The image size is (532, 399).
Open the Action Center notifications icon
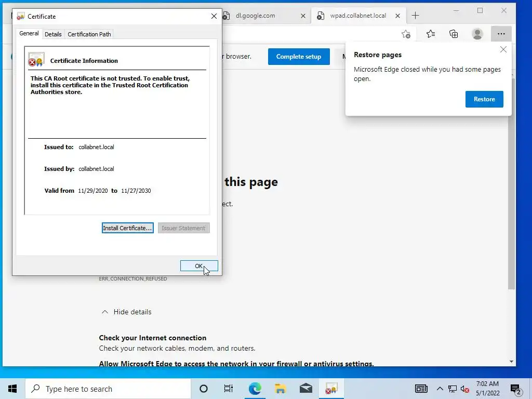[515, 389]
